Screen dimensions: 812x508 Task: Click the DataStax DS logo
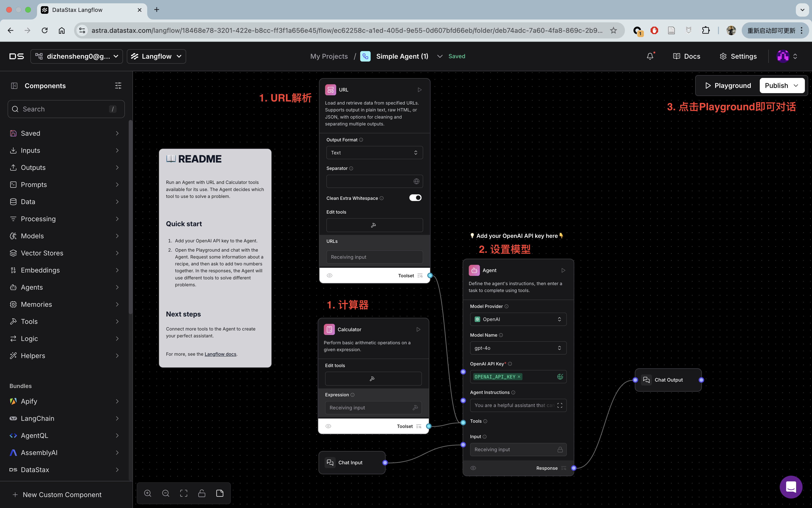tap(16, 56)
